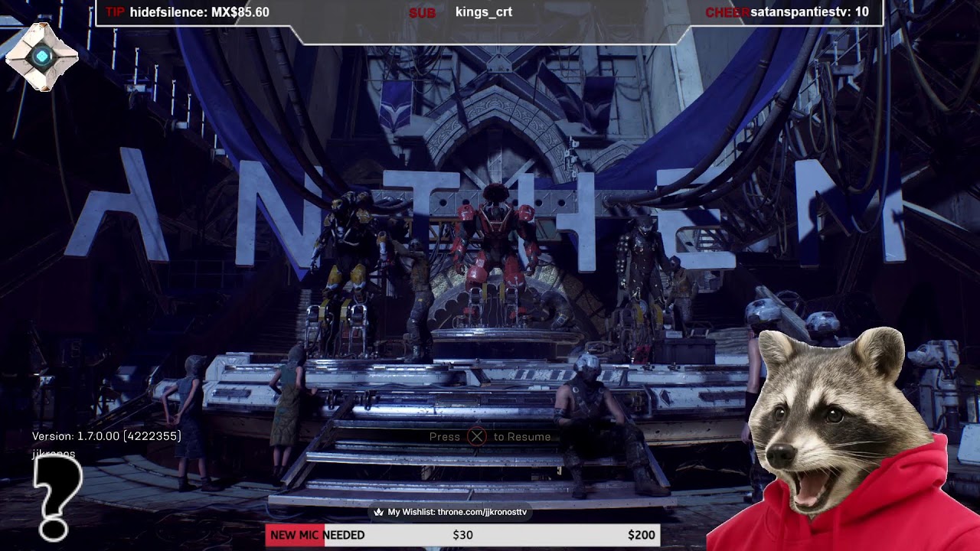
Task: Click the Ghost shell icon overlay
Action: [x=42, y=57]
